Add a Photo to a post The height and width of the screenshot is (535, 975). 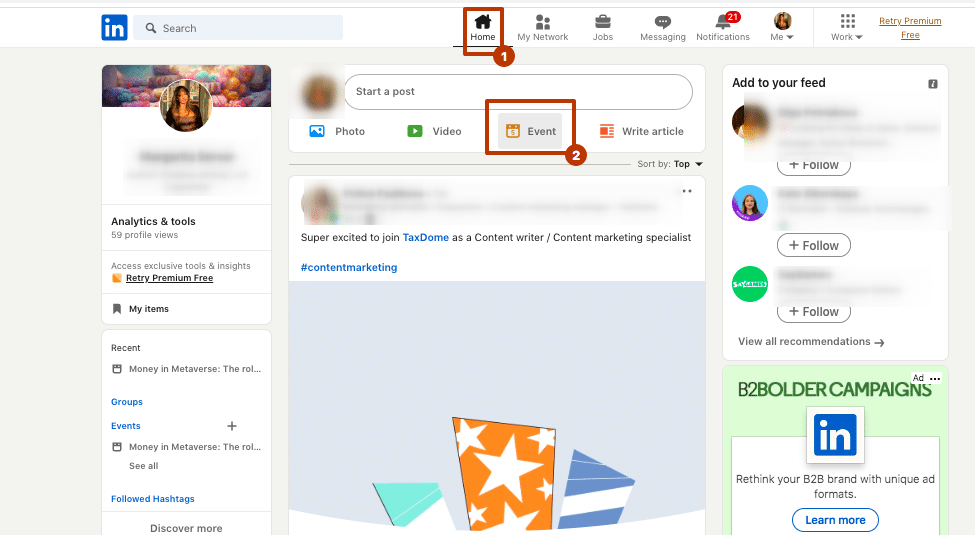tap(337, 131)
